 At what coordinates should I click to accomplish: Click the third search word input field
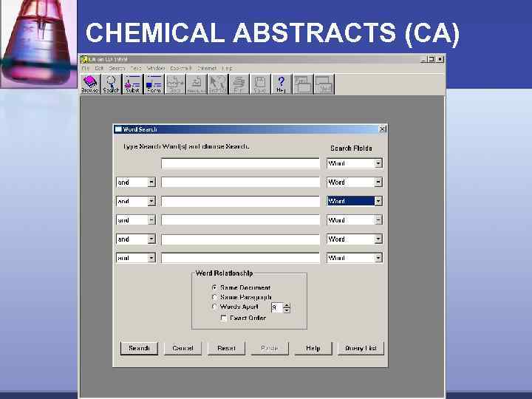(x=240, y=201)
